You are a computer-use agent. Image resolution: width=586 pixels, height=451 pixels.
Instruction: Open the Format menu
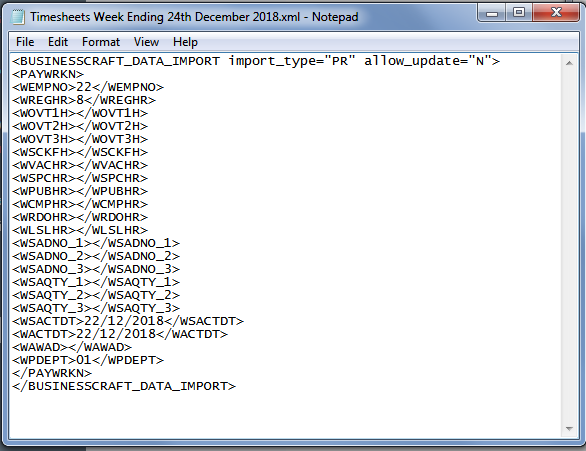tap(101, 42)
